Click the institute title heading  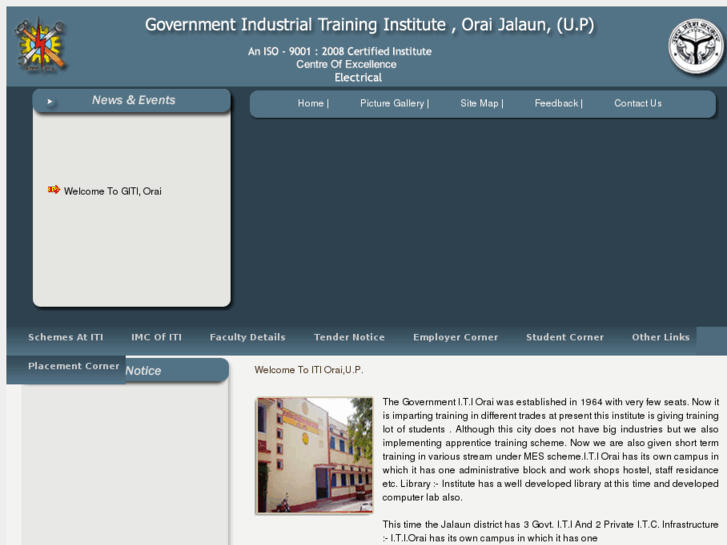coord(370,25)
